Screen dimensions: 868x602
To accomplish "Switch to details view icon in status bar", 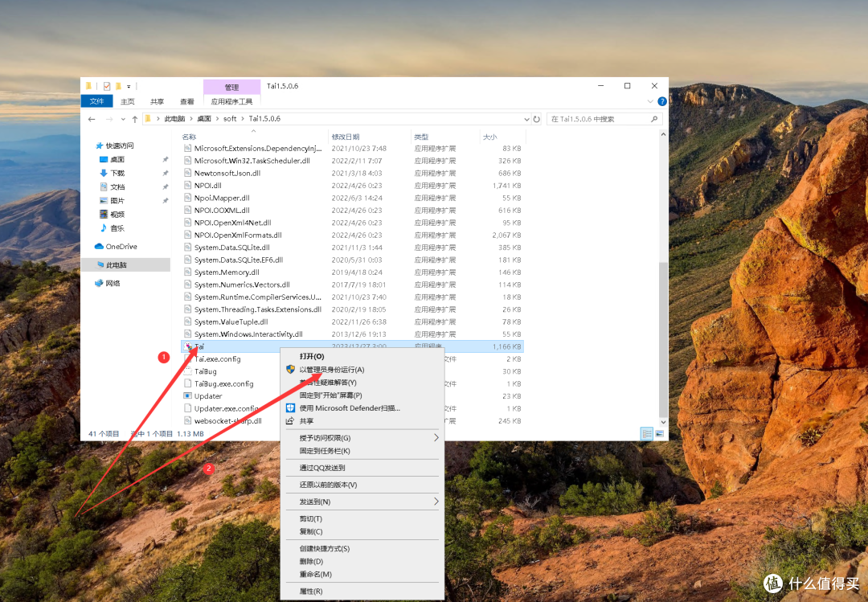I will 646,434.
